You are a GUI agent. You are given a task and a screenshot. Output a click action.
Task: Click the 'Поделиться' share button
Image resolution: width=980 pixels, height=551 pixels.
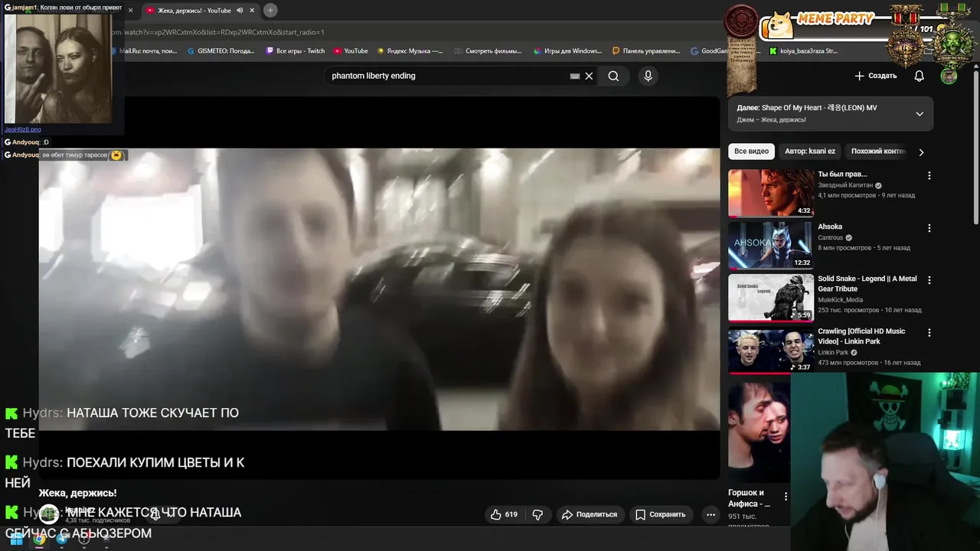coord(589,514)
